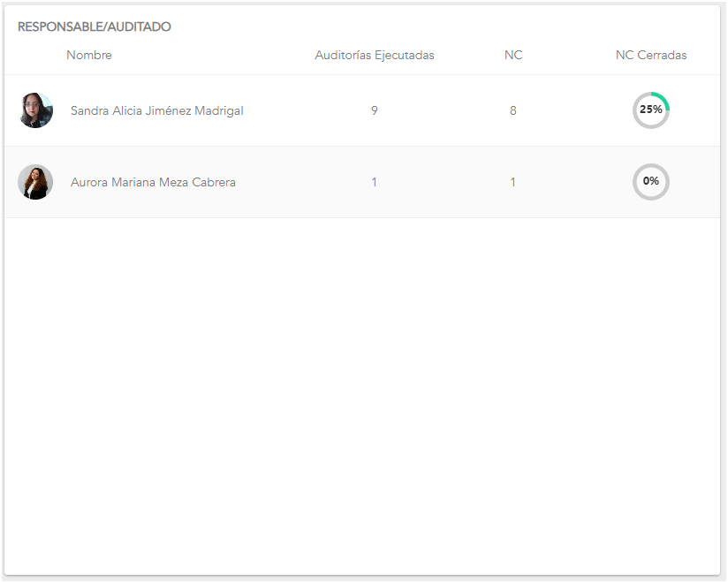Click the NC column header
This screenshot has height=583, width=728.
pyautogui.click(x=513, y=55)
